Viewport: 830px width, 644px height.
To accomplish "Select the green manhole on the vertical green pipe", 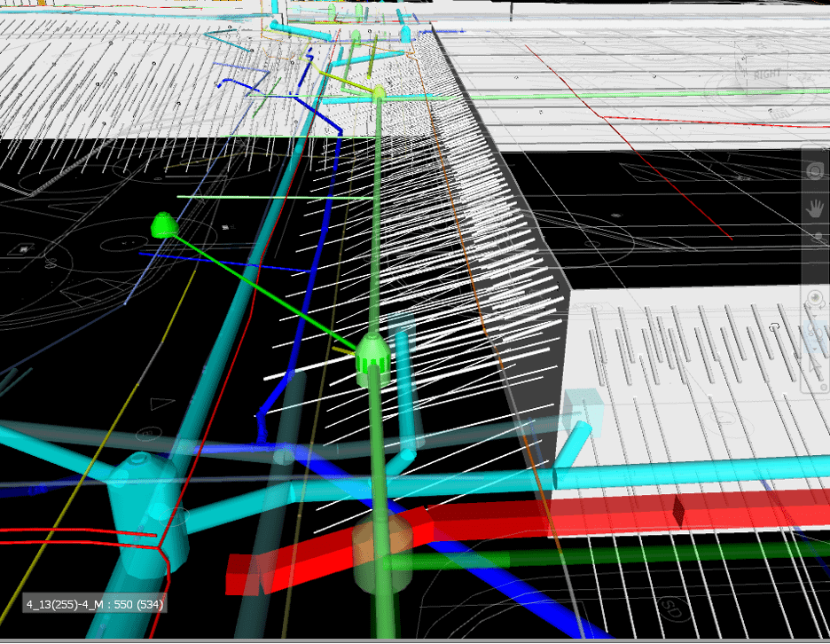I will 372,357.
